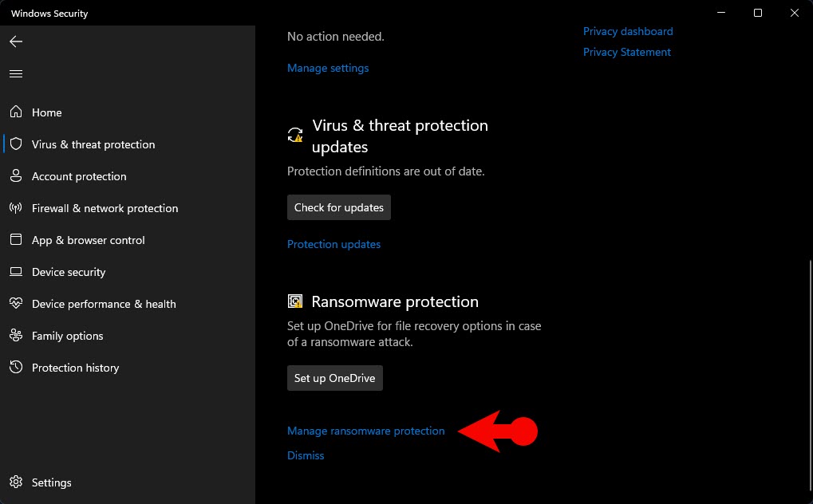The width and height of the screenshot is (813, 504).
Task: Close the Windows Security window
Action: [795, 13]
